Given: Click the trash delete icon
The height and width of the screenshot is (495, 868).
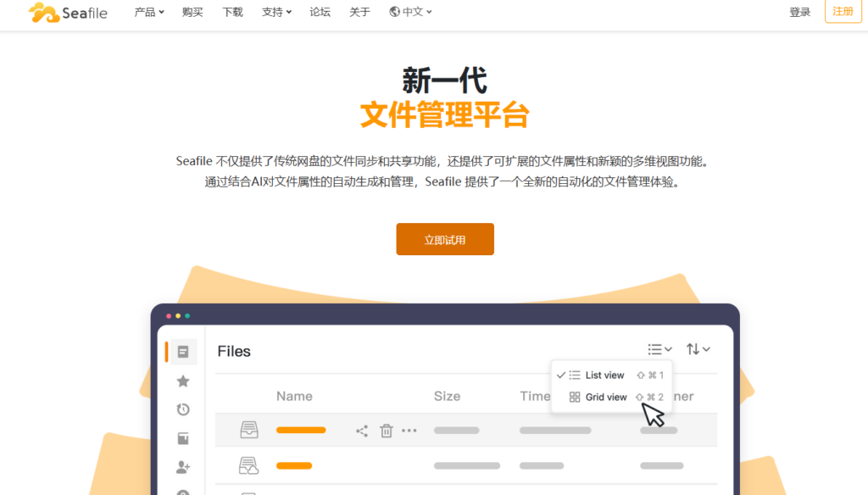Looking at the screenshot, I should coord(387,431).
